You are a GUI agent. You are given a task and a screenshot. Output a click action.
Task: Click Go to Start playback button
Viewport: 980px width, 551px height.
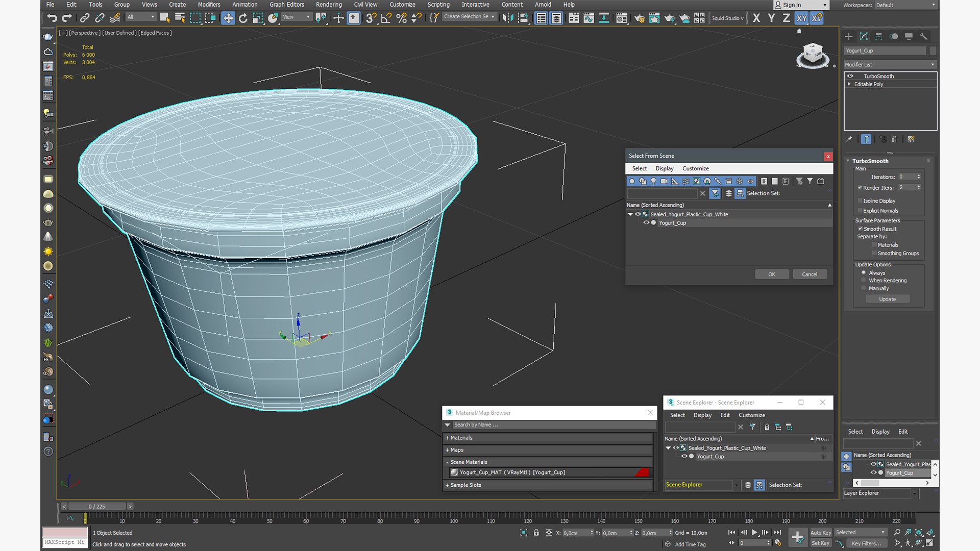[732, 532]
